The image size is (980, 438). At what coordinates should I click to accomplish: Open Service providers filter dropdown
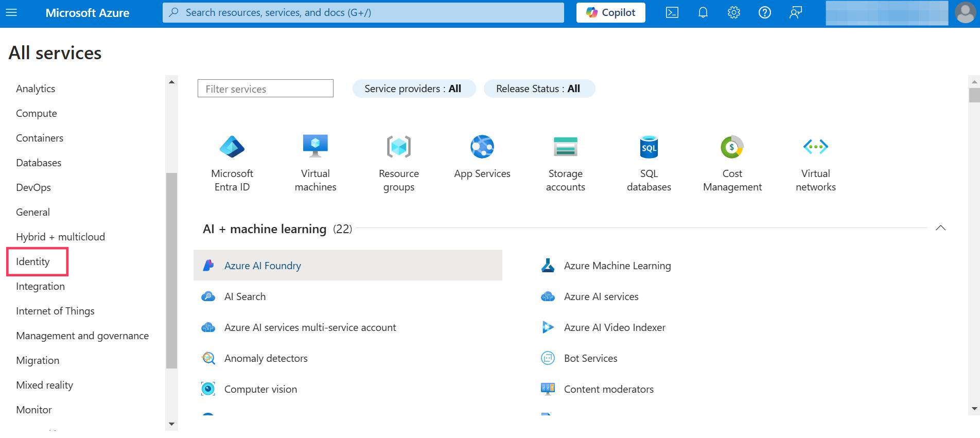(x=414, y=89)
